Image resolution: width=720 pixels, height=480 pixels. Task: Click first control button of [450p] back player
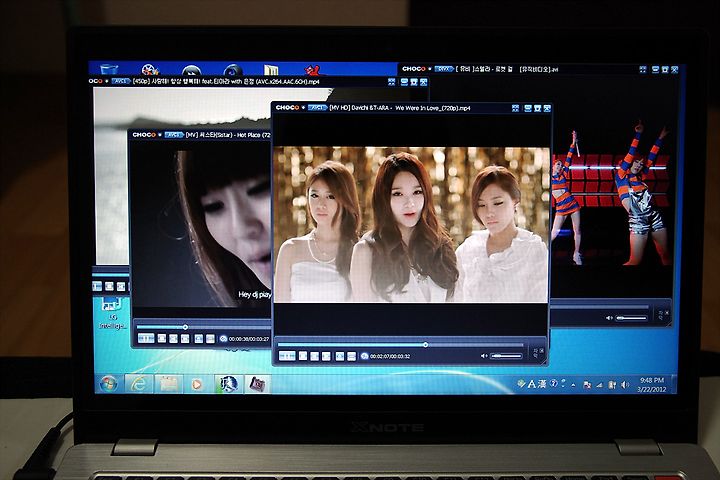click(97, 286)
